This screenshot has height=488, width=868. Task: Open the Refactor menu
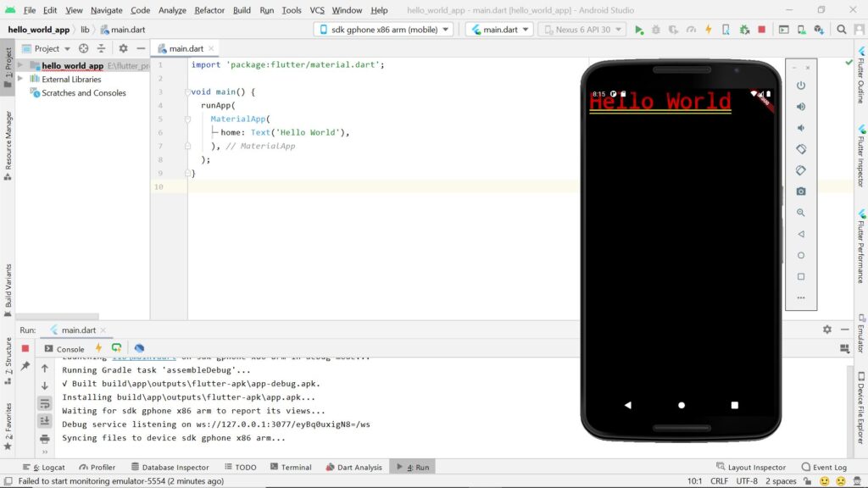[209, 10]
